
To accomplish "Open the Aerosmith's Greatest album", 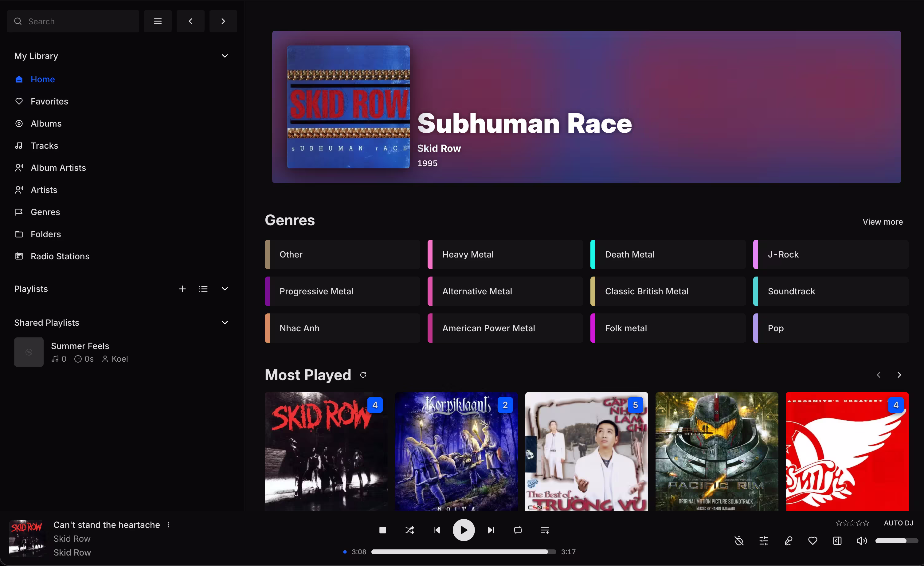I will [847, 451].
